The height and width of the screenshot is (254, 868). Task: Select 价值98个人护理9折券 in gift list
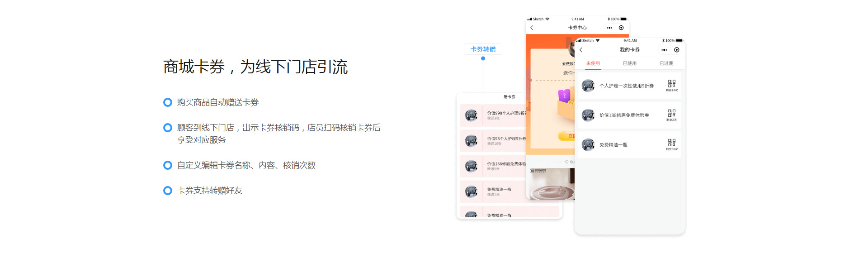click(x=493, y=140)
